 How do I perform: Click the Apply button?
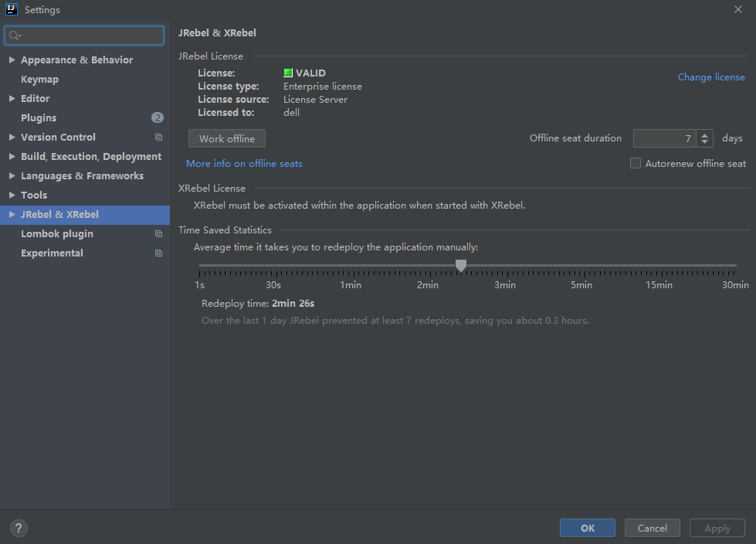(717, 528)
